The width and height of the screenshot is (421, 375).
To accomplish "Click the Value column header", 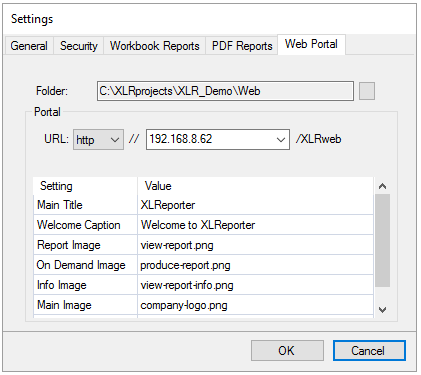I will (255, 186).
